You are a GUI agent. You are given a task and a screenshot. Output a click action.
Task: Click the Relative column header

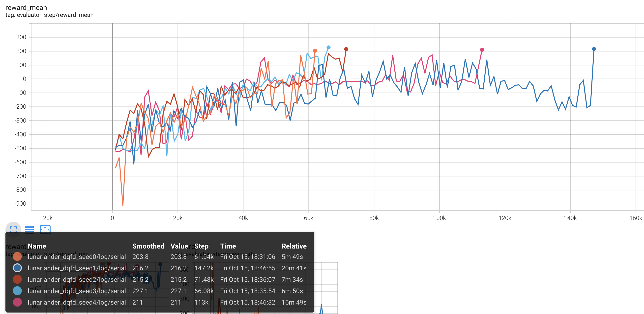pyautogui.click(x=294, y=246)
